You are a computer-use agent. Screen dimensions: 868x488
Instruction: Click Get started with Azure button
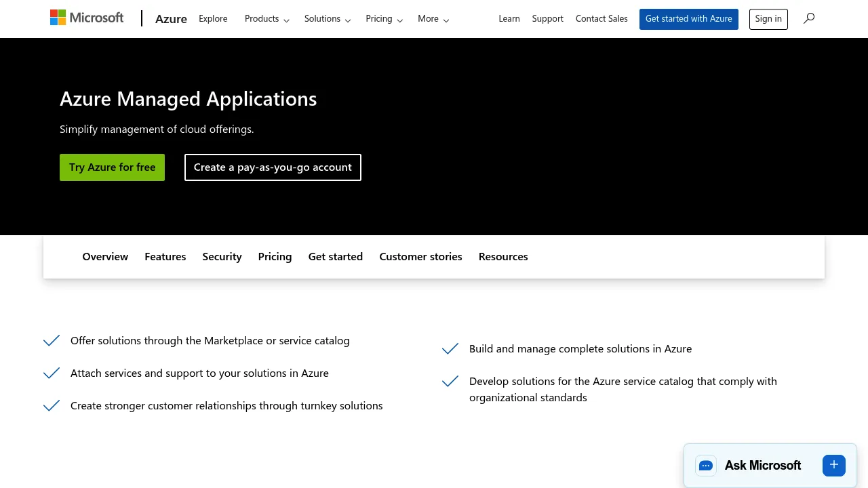point(689,19)
